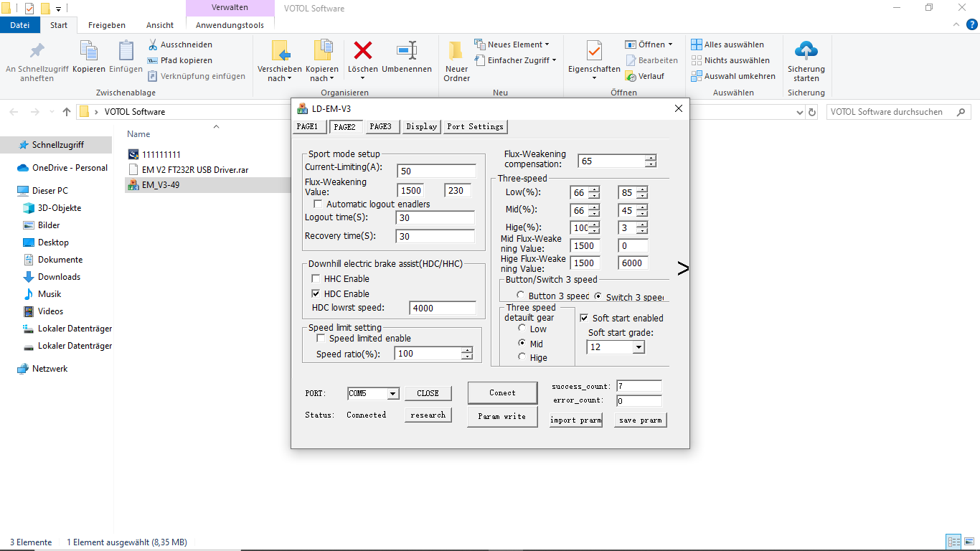Image resolution: width=980 pixels, height=551 pixels.
Task: Open Eigenschaften properties icon in ribbon
Action: point(593,52)
